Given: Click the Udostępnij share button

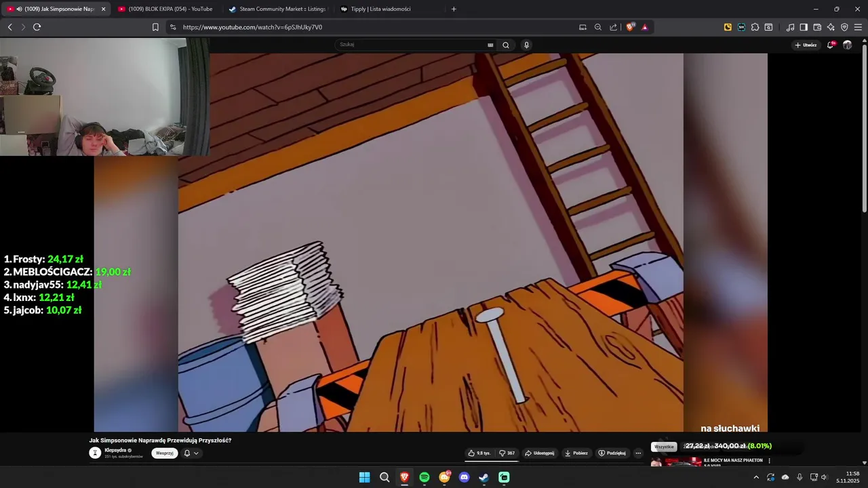Looking at the screenshot, I should [x=540, y=453].
